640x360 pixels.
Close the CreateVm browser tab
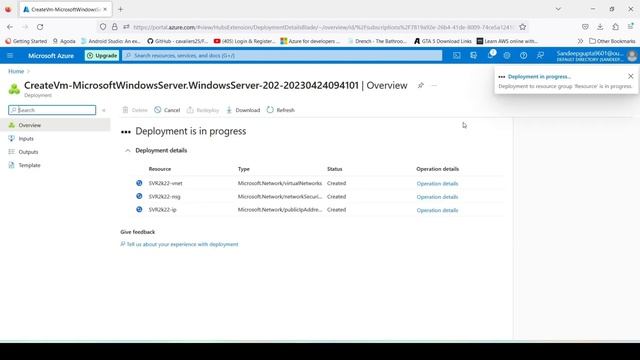pos(105,9)
